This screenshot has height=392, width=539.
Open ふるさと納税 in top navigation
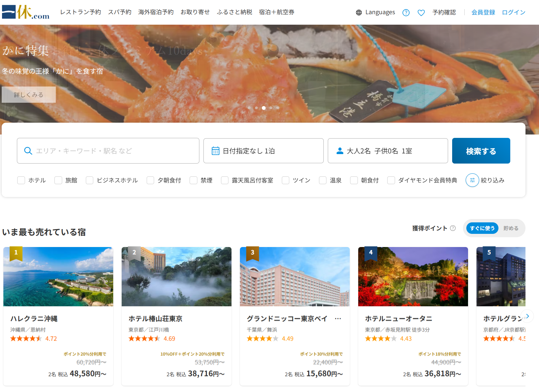pyautogui.click(x=234, y=12)
